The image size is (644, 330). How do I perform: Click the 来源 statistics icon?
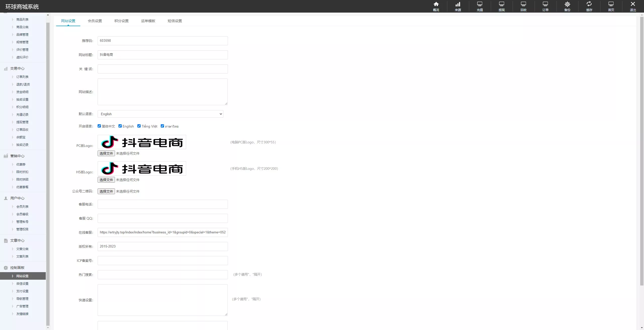pos(458,6)
